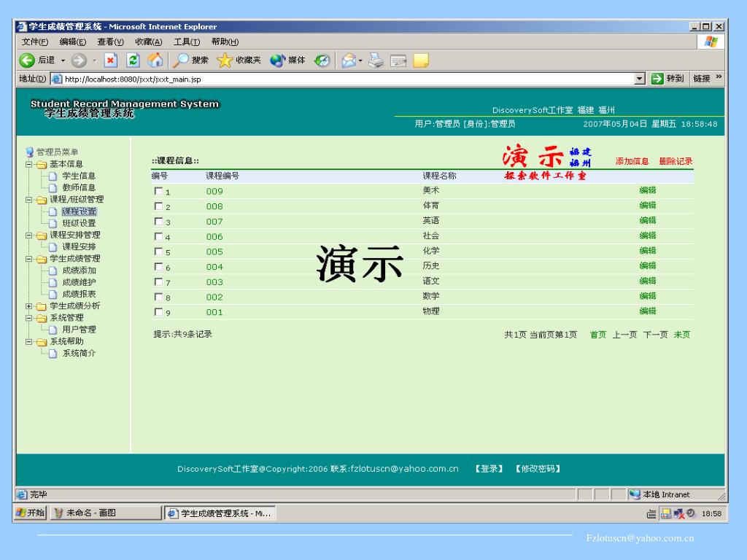Viewport: 747px width, 560px height.
Task: Check the box for row 6 历史
Action: [x=158, y=267]
